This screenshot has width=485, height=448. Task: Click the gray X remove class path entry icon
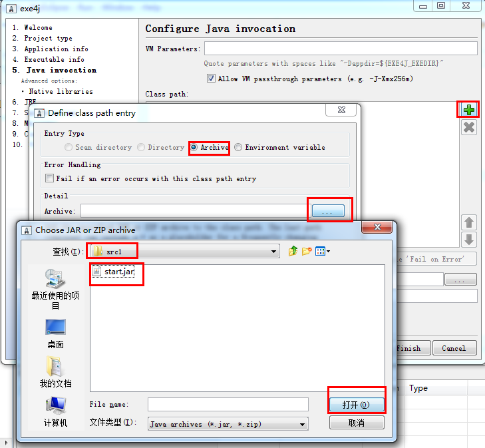[469, 127]
